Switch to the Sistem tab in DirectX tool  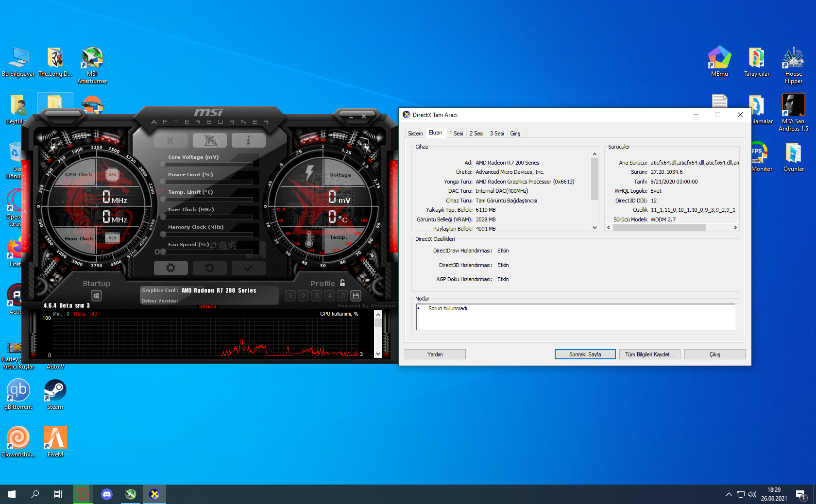415,134
